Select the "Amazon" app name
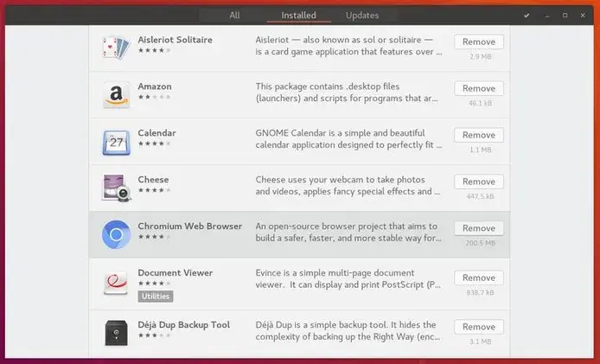The width and height of the screenshot is (600, 364). point(155,86)
